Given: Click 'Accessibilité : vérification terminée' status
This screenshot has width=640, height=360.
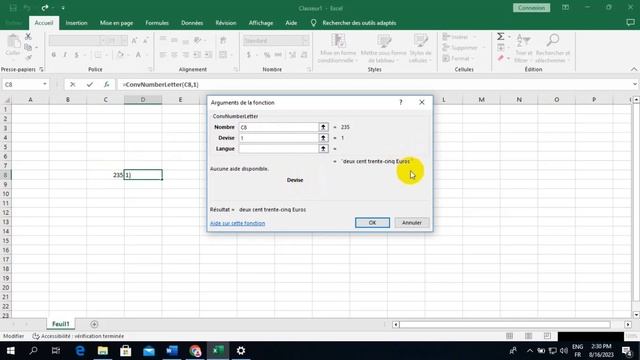Looking at the screenshot, I should 78,336.
